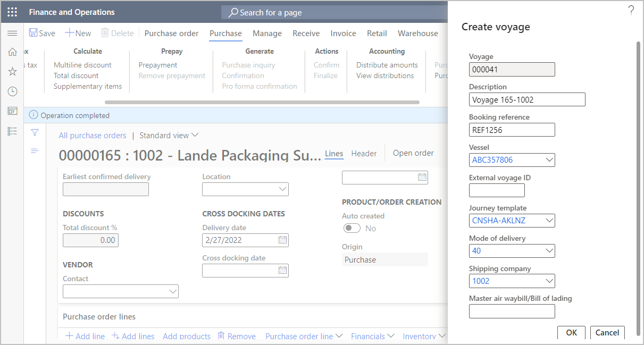Click the External voyage ID field
This screenshot has height=345, width=644.
pos(497,190)
